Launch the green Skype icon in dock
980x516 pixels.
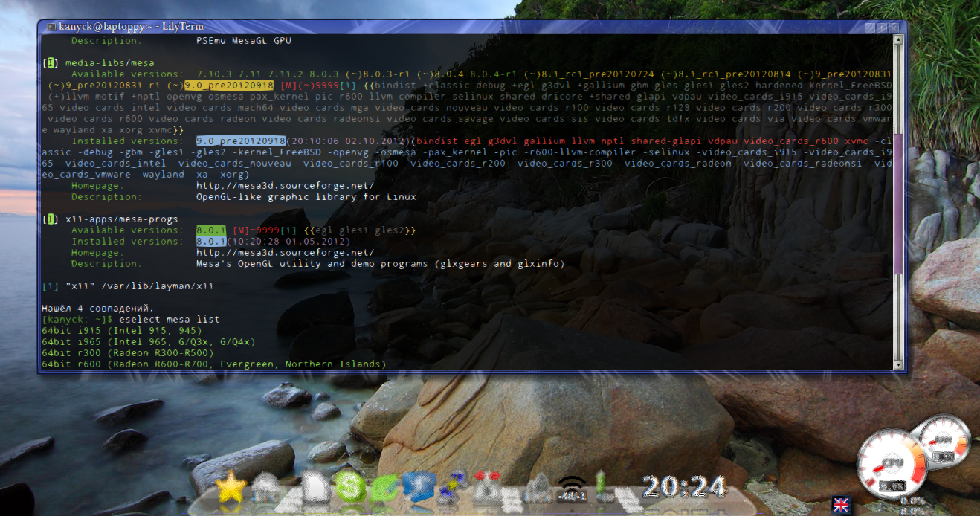349,488
